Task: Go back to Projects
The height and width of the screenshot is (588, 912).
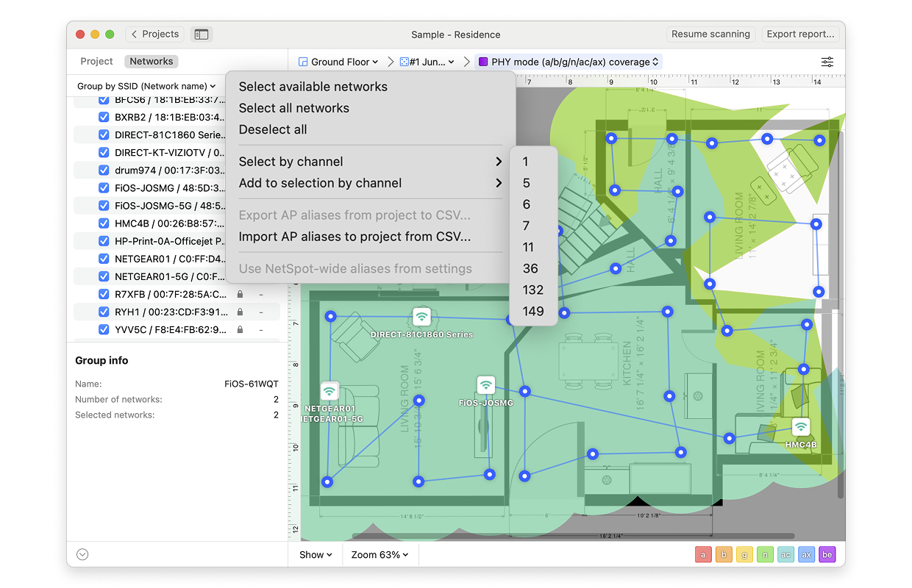Action: pos(154,34)
